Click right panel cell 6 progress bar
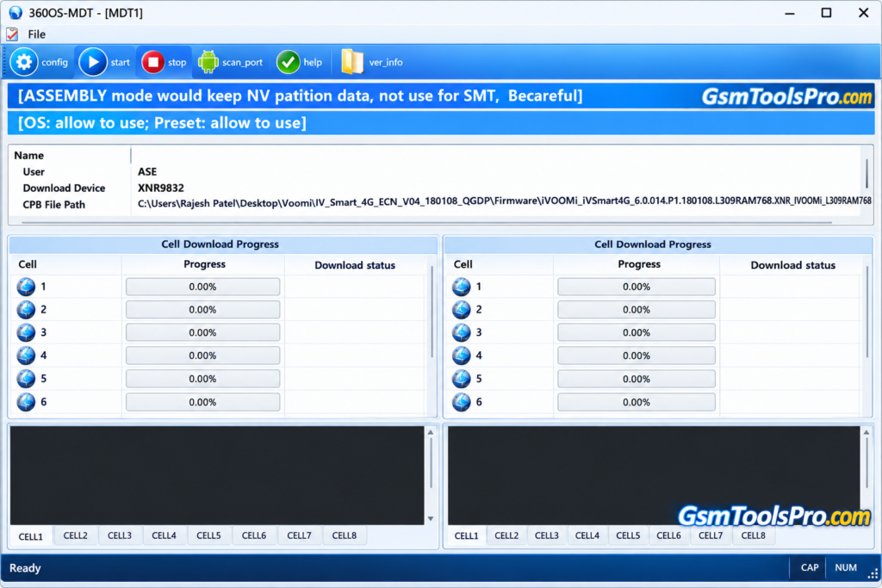The image size is (882, 588). [x=637, y=402]
